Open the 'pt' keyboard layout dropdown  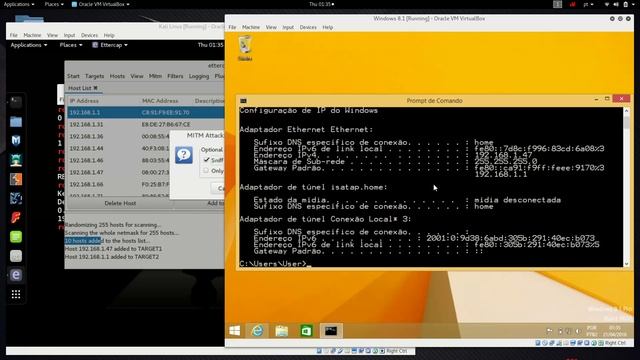pos(588,4)
